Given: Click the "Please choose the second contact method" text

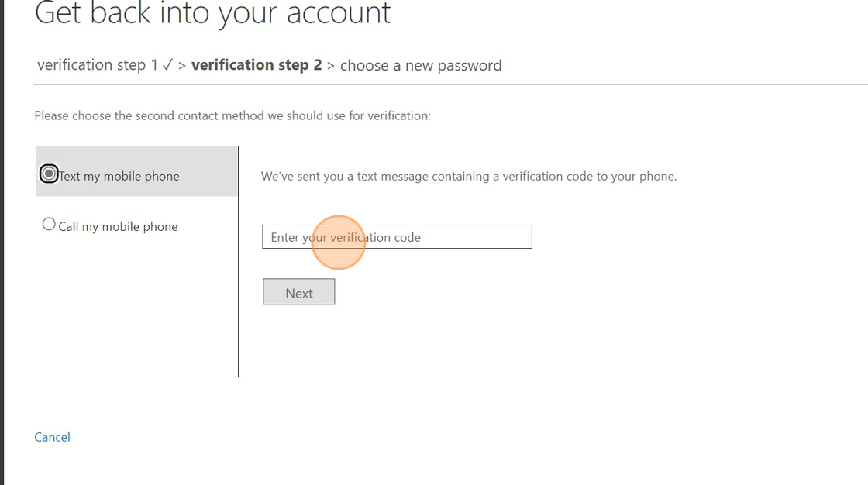Looking at the screenshot, I should [x=232, y=115].
